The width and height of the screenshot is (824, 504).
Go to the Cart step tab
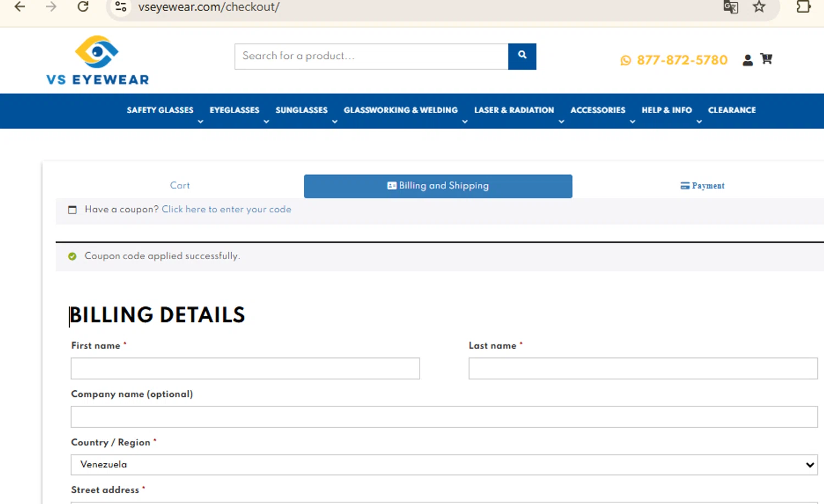point(180,186)
